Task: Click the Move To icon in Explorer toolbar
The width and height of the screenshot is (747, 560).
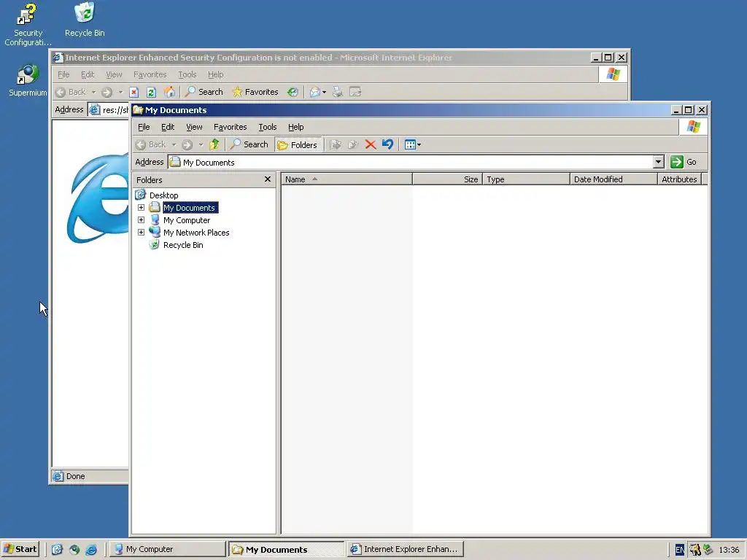Action: 336,144
